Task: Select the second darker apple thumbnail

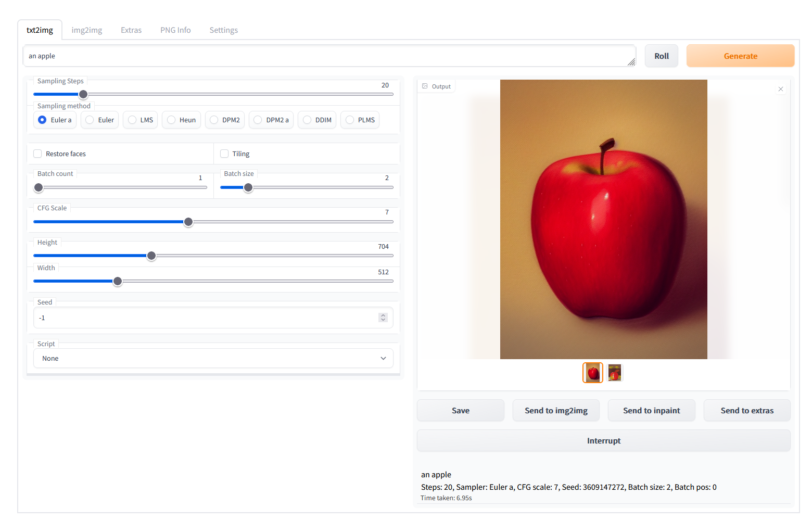Action: click(x=615, y=373)
